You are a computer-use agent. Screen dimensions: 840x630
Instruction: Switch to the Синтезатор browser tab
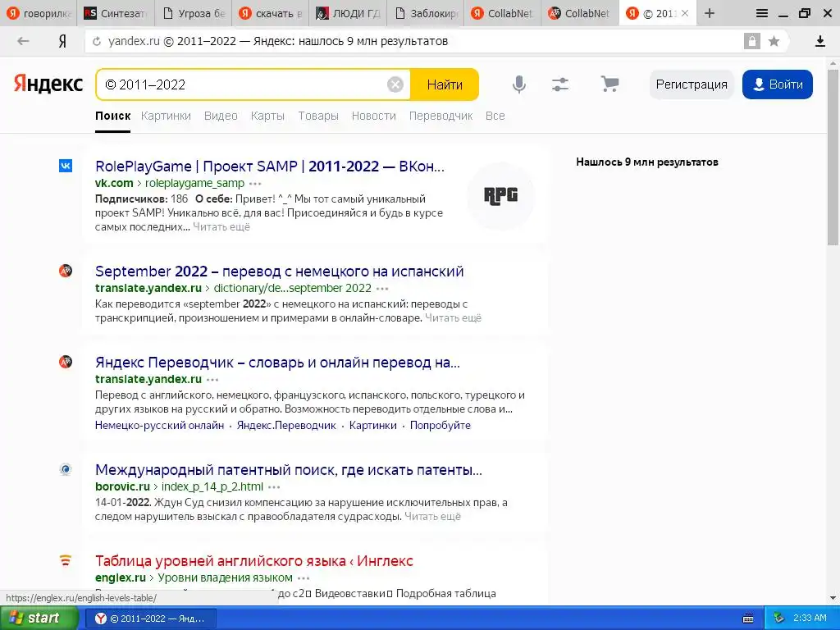click(116, 13)
